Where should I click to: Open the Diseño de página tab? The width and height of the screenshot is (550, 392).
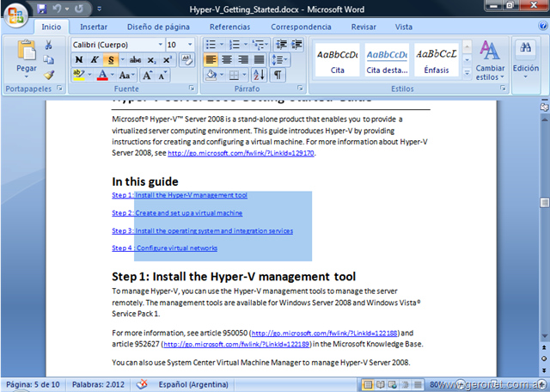pyautogui.click(x=158, y=27)
